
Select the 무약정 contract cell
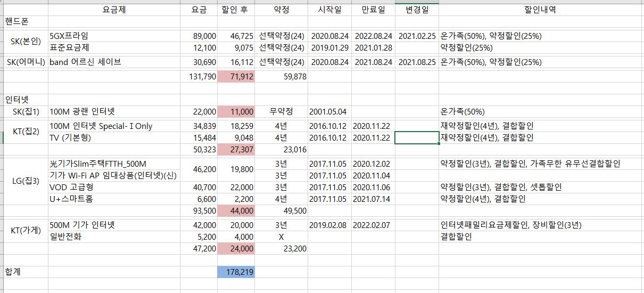point(281,112)
